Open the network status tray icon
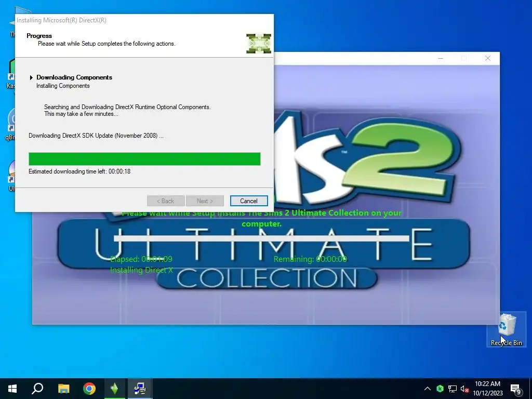The height and width of the screenshot is (399, 532). (x=453, y=389)
